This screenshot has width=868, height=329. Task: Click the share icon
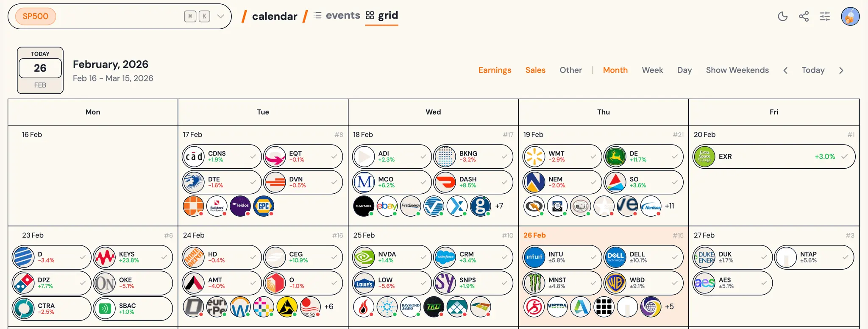click(x=804, y=17)
